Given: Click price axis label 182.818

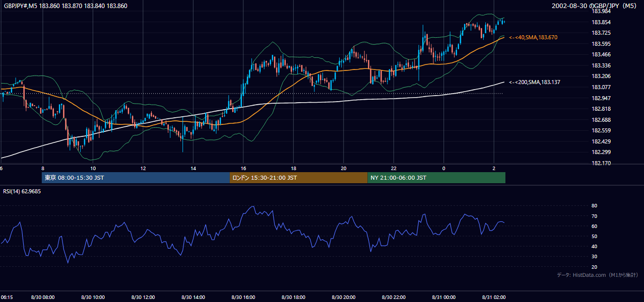Looking at the screenshot, I should click(602, 109).
